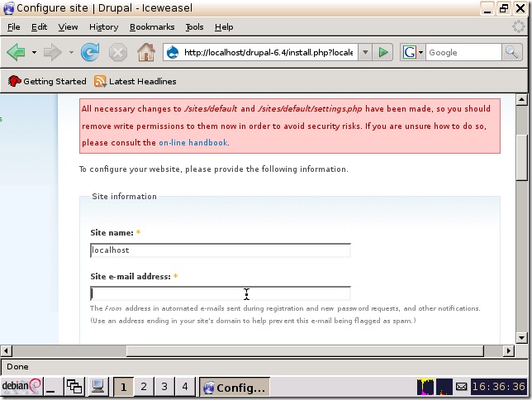The height and width of the screenshot is (400, 532).
Task: Click the network monitor tray icon
Action: (x=444, y=387)
